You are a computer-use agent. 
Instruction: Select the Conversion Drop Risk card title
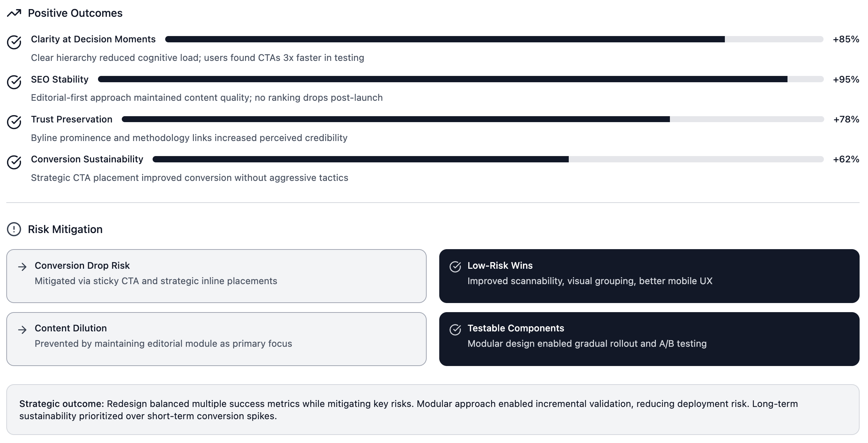tap(82, 266)
